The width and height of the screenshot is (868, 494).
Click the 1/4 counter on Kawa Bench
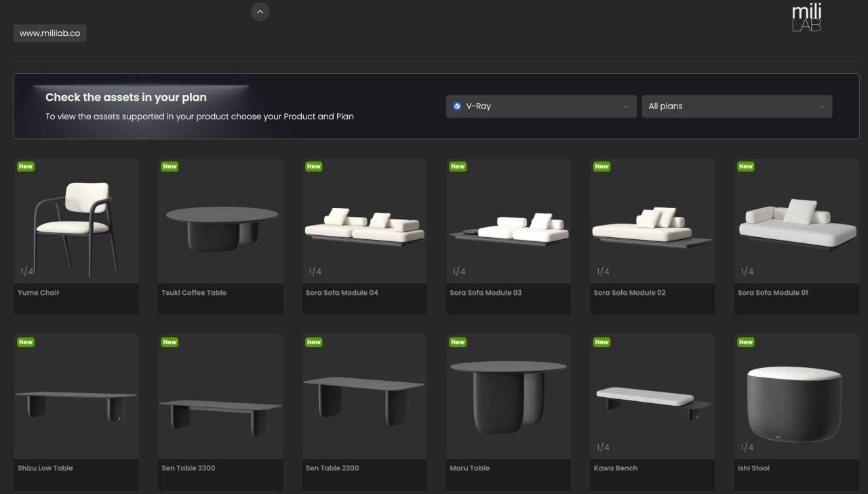[603, 447]
